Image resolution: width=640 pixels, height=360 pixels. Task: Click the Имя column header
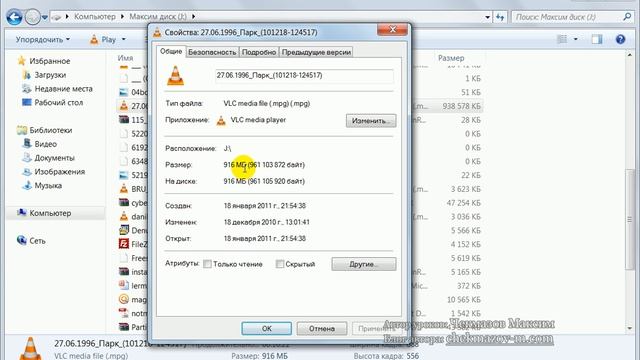point(125,58)
